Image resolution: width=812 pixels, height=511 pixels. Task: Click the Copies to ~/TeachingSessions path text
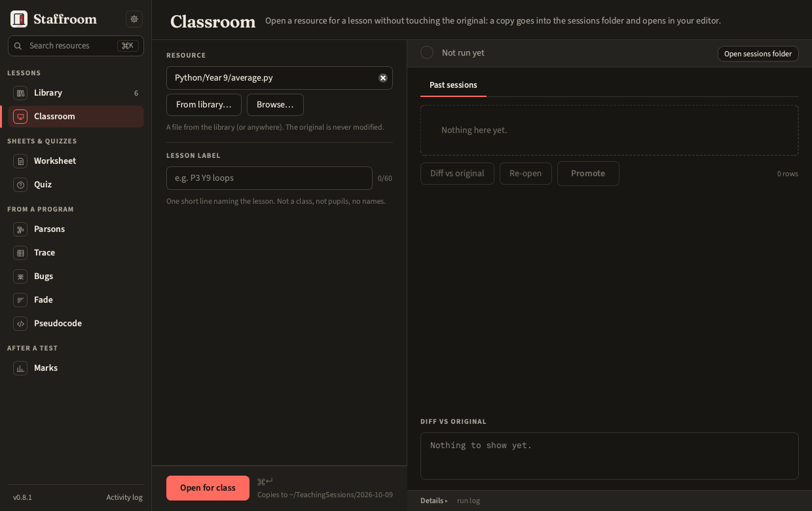pyautogui.click(x=325, y=495)
